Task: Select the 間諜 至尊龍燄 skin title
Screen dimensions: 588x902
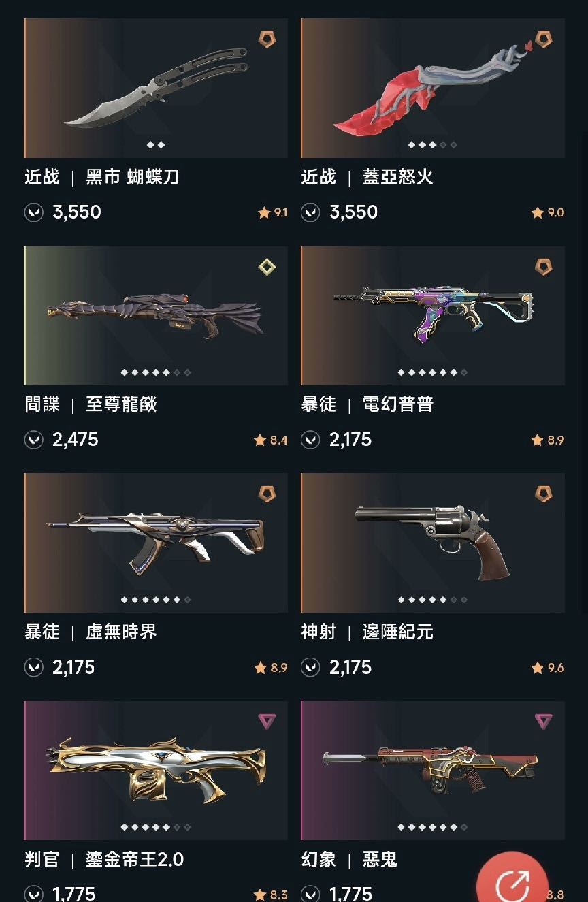Action: (x=91, y=404)
